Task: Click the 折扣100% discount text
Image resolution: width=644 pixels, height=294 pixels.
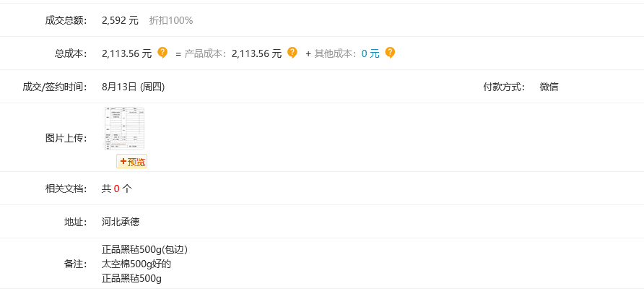Action: [171, 20]
